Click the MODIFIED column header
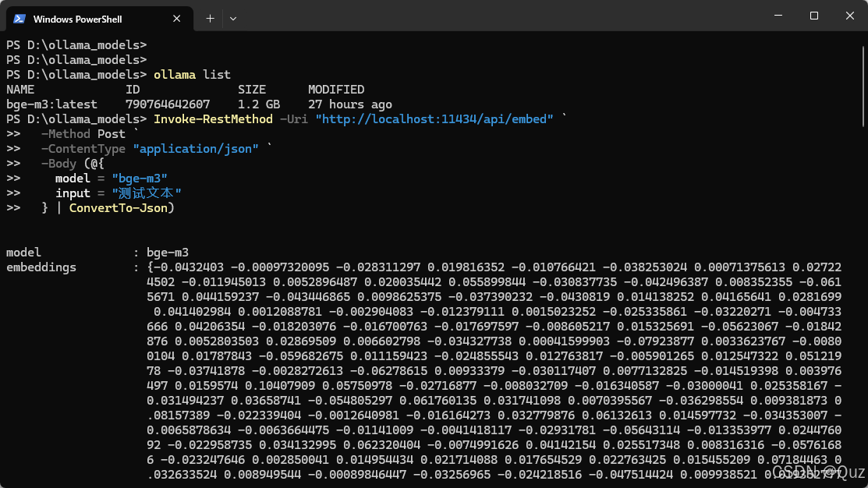The image size is (868, 488). coord(336,90)
